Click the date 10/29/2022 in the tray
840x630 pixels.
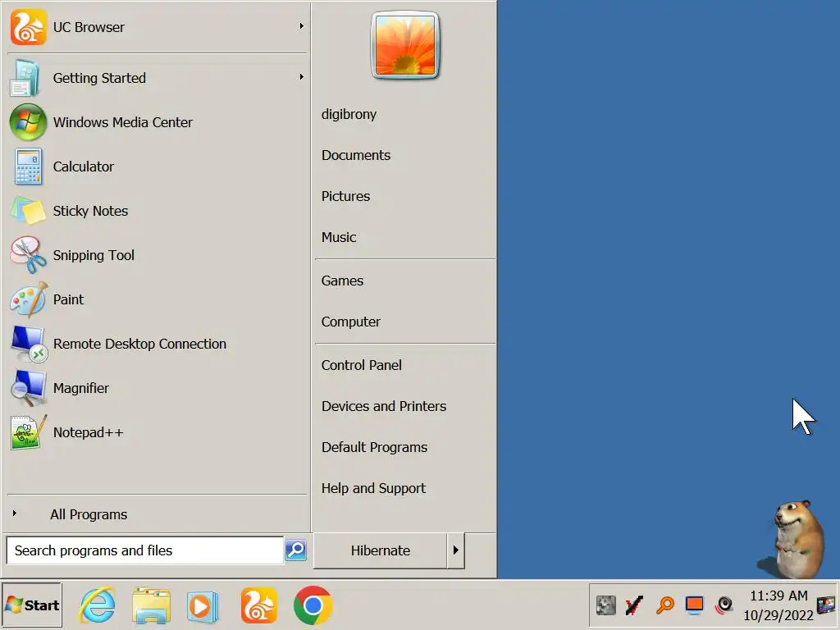(x=778, y=615)
